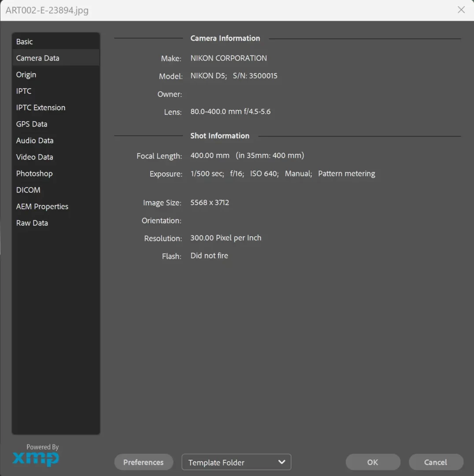Open the Basic metadata section

pyautogui.click(x=56, y=41)
